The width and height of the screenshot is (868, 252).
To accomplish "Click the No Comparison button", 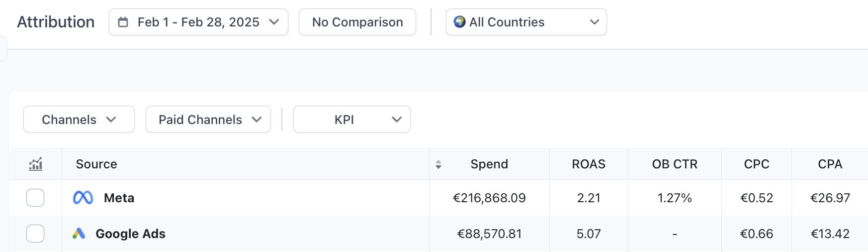I will pyautogui.click(x=357, y=22).
